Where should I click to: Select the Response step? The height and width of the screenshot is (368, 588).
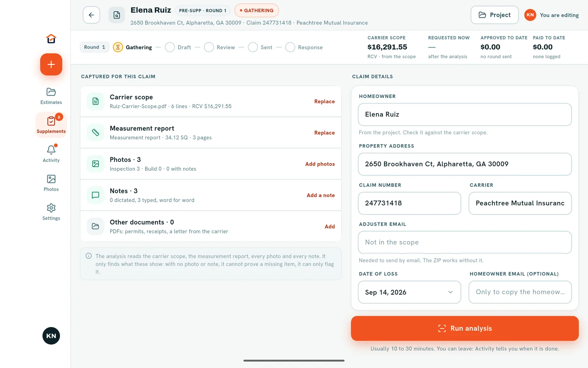pos(304,47)
